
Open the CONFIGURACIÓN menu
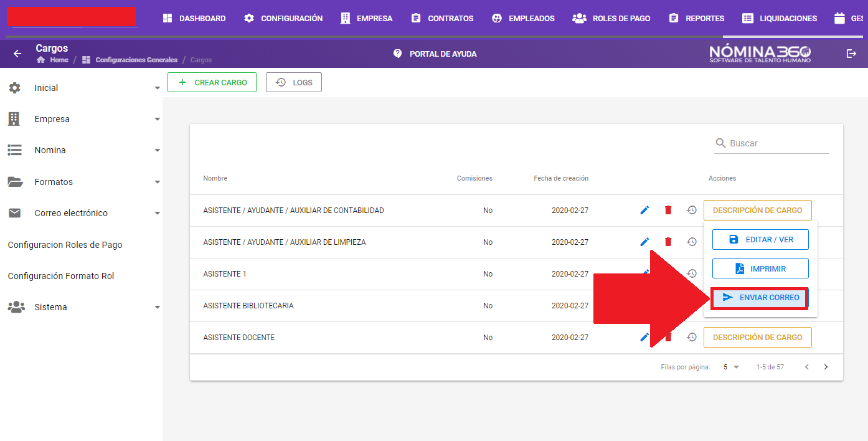pyautogui.click(x=283, y=19)
